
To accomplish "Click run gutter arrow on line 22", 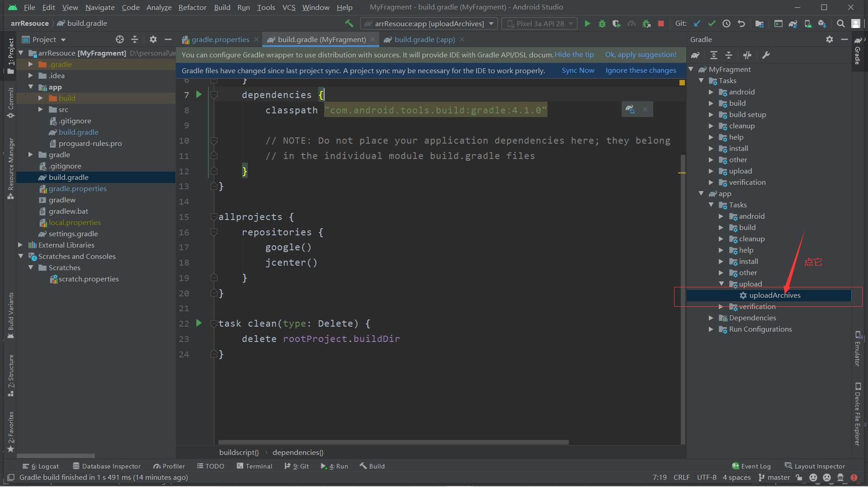I will 199,323.
